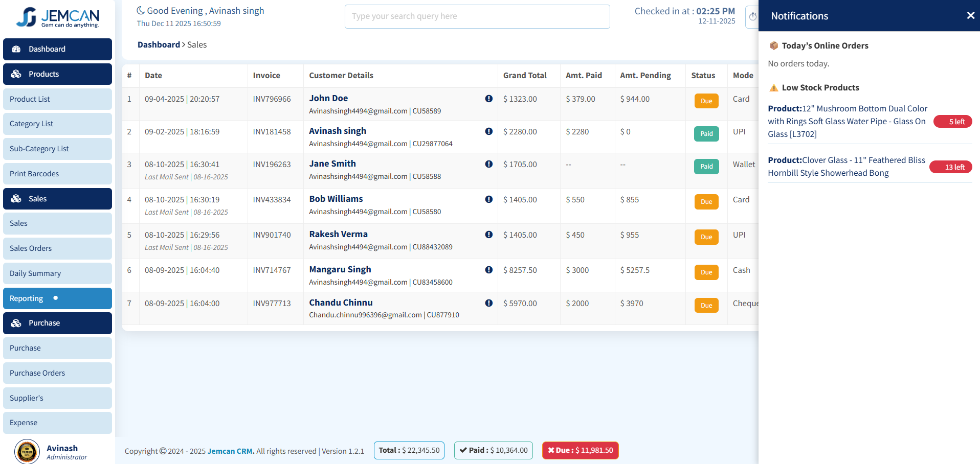980x464 pixels.
Task: Click the Due status button for INV796966
Action: coord(706,101)
